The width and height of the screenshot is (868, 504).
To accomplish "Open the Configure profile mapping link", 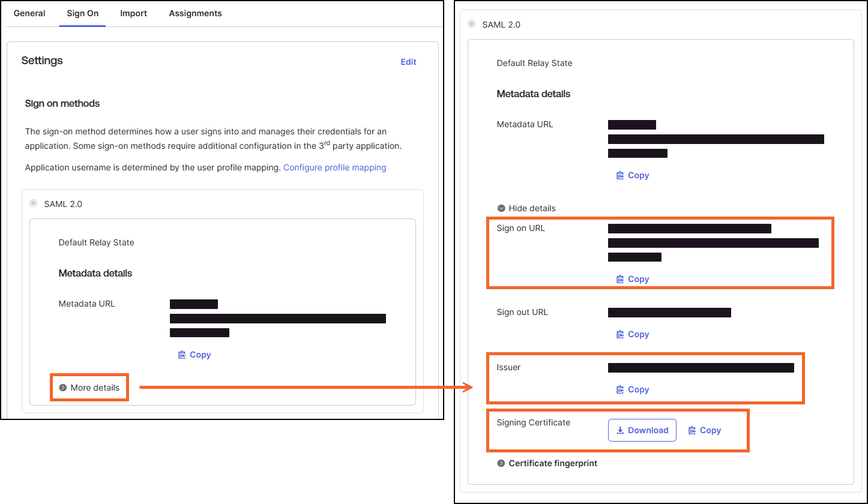I will click(334, 167).
